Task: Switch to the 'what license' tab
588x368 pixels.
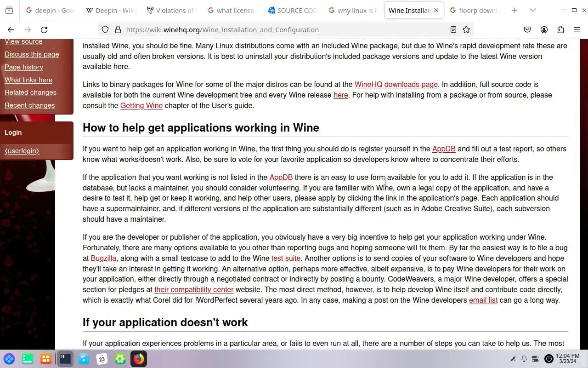Action: pyautogui.click(x=232, y=10)
